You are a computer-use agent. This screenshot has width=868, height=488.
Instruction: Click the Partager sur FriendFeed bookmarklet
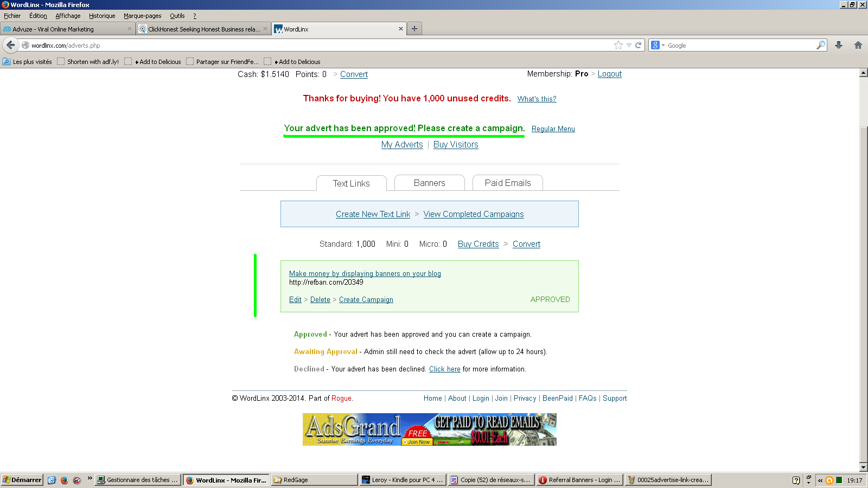click(222, 62)
